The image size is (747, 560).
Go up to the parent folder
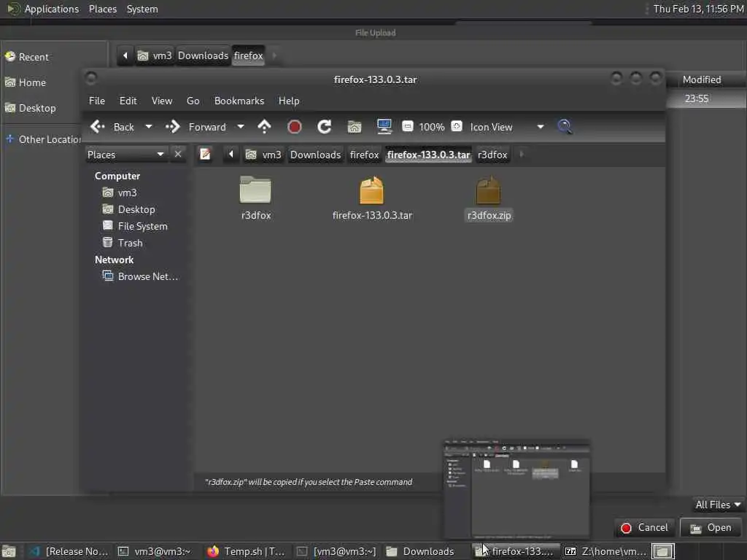[x=264, y=127]
